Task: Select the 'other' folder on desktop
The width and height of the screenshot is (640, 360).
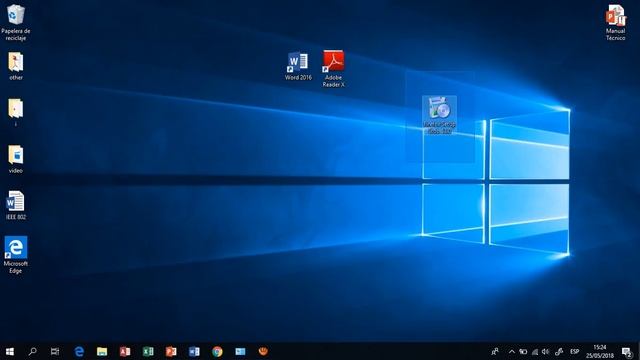Action: pos(16,66)
